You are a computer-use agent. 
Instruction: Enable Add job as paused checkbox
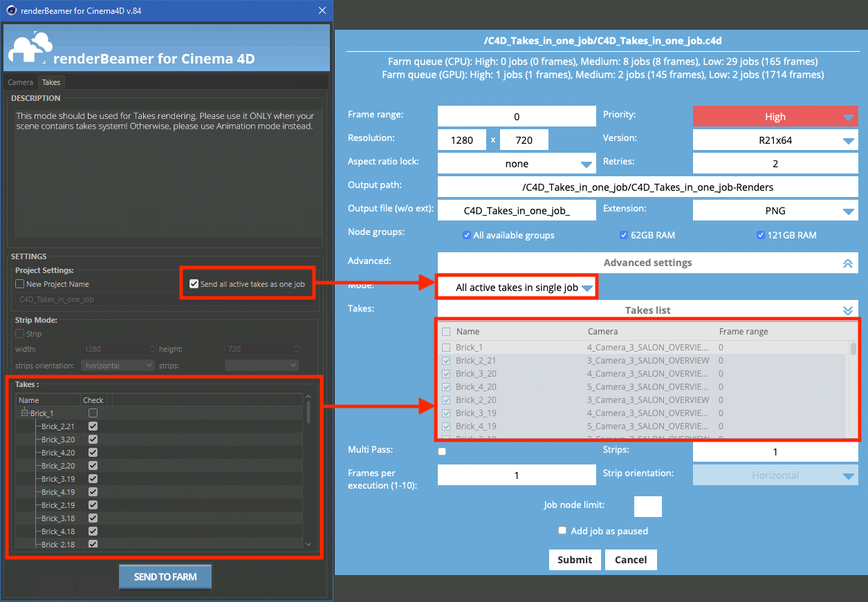pos(563,531)
